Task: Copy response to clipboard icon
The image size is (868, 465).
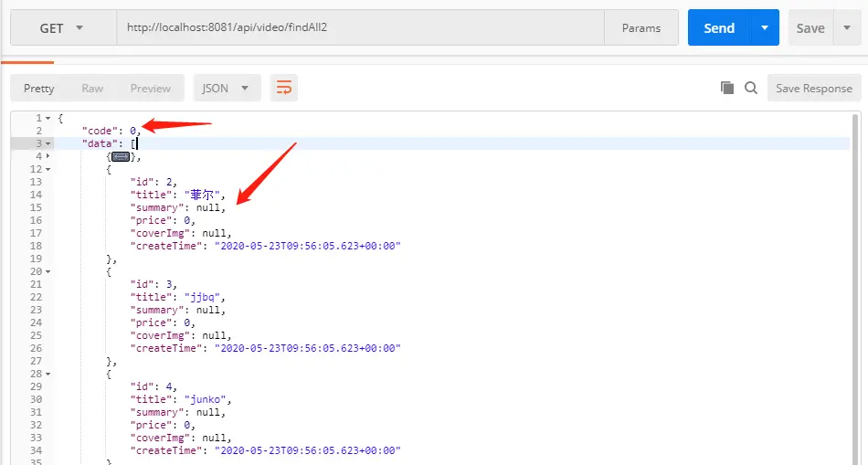Action: (x=727, y=88)
